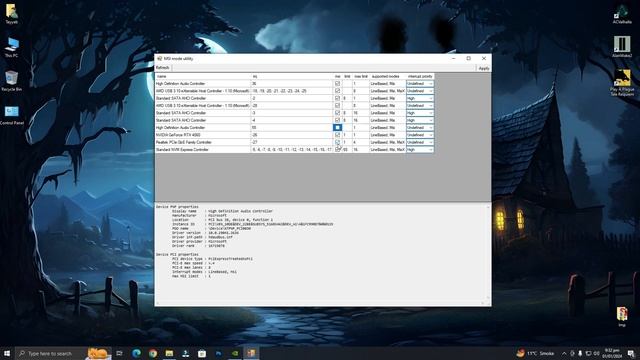Open the Img file on the desktop
Image resolution: width=640 pixels, height=360 pixels.
tap(622, 317)
